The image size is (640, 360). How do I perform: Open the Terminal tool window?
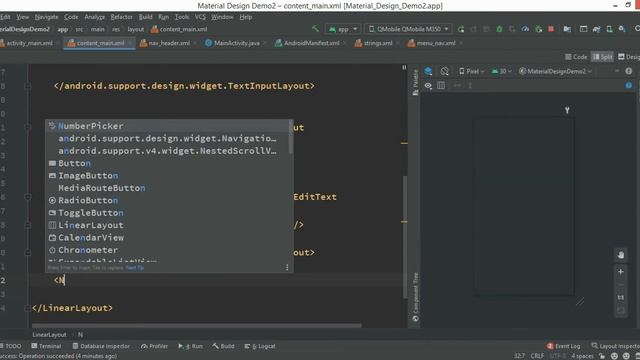46,346
